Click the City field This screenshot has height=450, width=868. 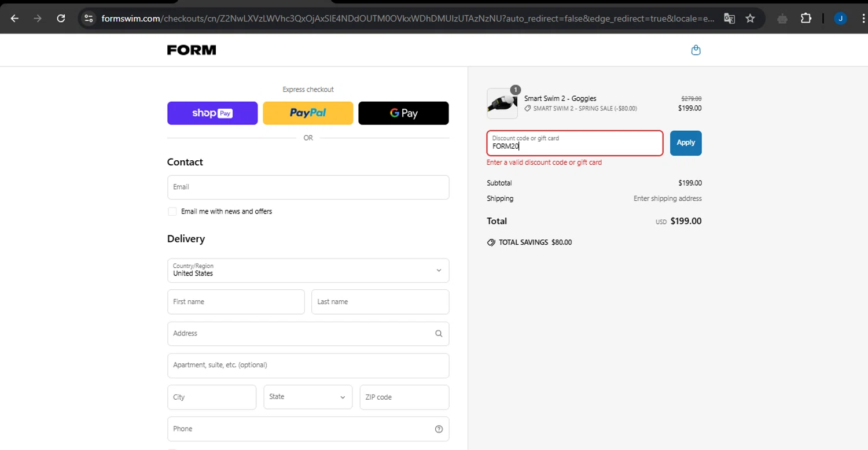coord(211,397)
